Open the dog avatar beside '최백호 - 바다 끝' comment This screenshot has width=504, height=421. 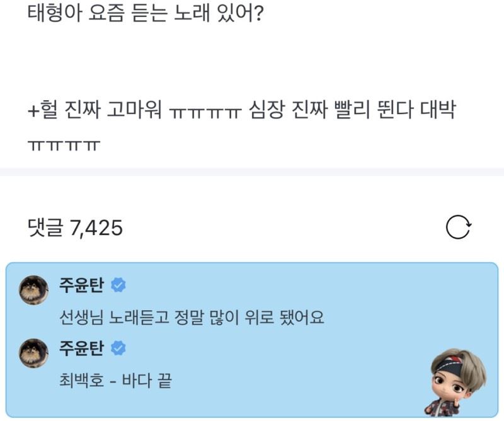(34, 353)
